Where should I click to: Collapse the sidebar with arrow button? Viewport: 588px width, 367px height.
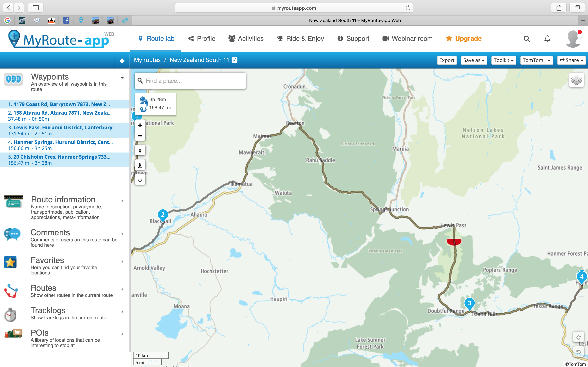tap(122, 61)
